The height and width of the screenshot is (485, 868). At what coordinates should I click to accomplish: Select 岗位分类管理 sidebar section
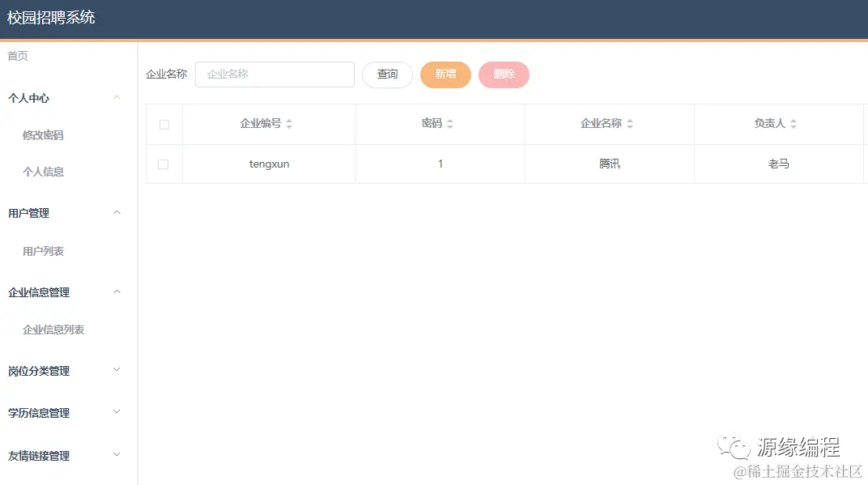coord(39,371)
